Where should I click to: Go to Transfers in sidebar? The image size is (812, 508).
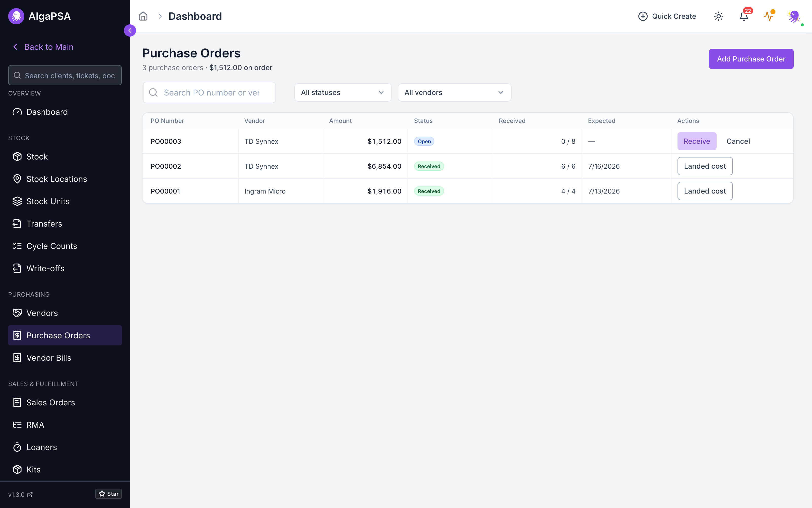coord(65,224)
